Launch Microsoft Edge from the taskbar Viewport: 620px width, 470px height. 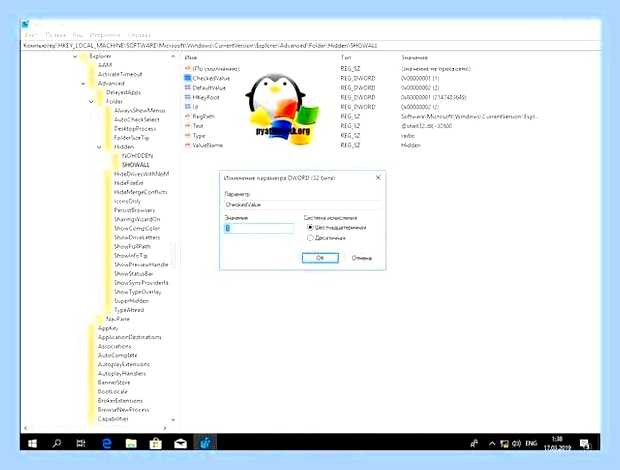point(106,444)
